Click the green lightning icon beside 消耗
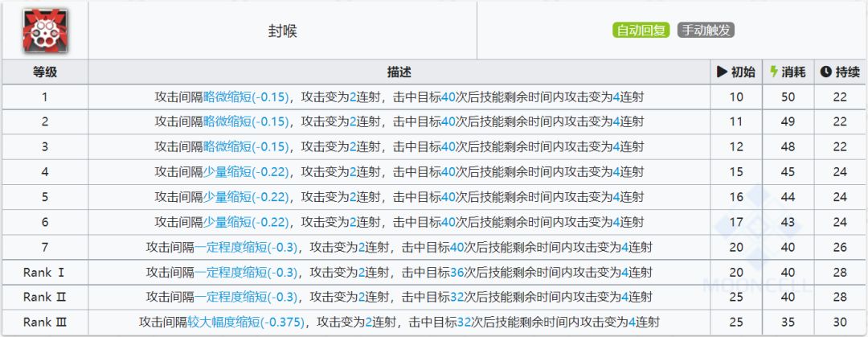The height and width of the screenshot is (337, 868). click(x=774, y=72)
